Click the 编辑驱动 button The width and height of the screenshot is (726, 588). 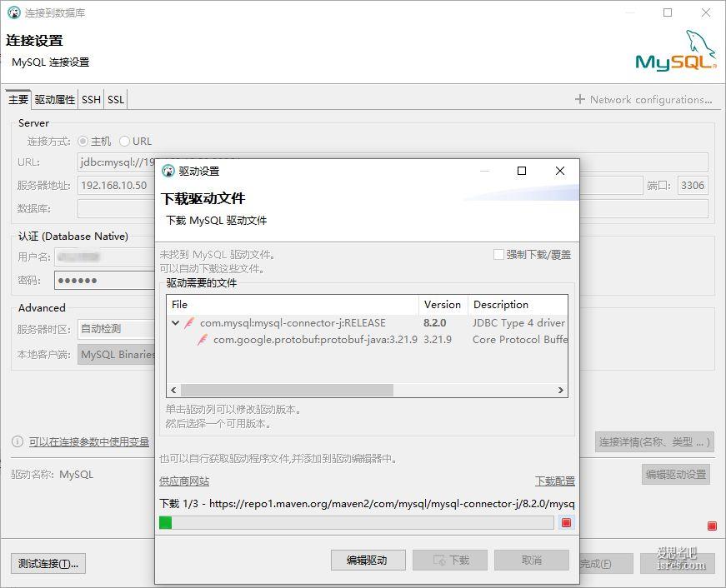click(368, 561)
